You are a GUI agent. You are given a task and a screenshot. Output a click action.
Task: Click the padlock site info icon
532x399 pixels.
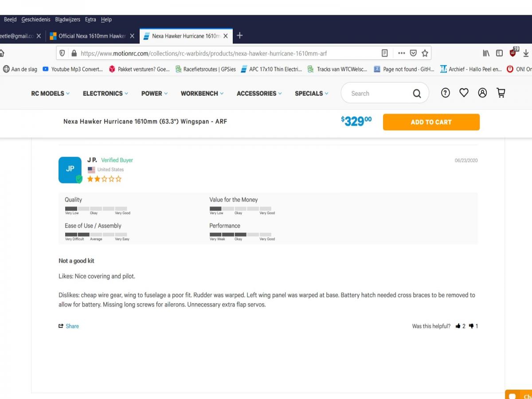click(x=74, y=53)
